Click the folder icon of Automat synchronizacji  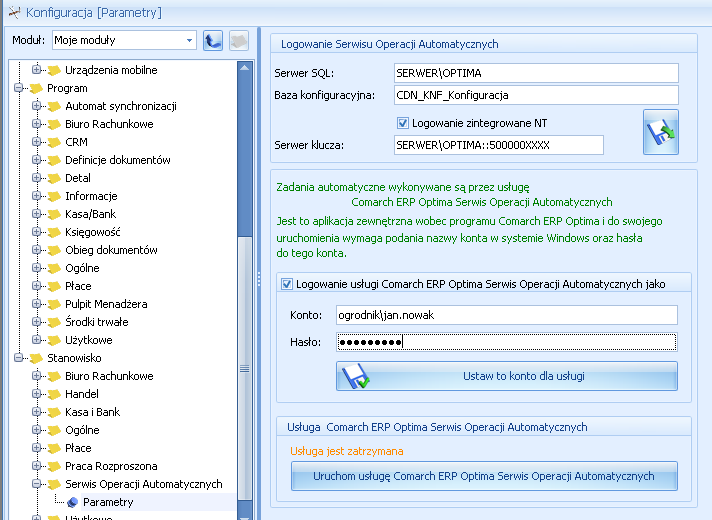pyautogui.click(x=54, y=106)
